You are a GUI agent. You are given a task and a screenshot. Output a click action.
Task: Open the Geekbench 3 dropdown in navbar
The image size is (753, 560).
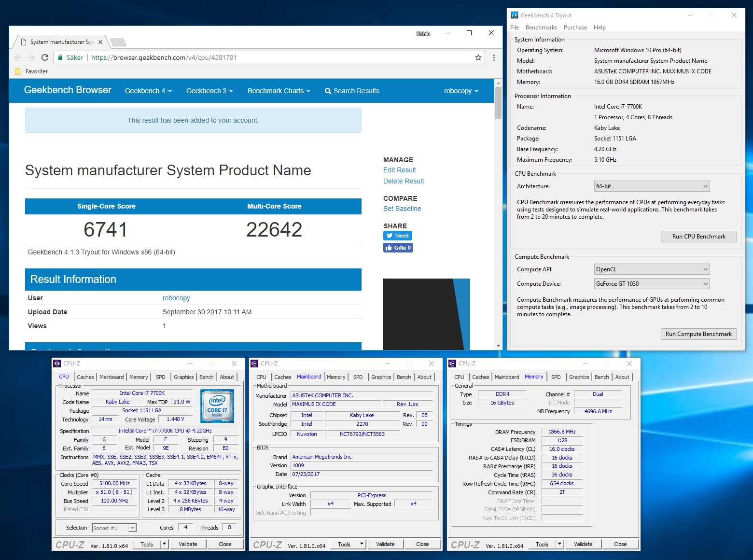pos(209,91)
